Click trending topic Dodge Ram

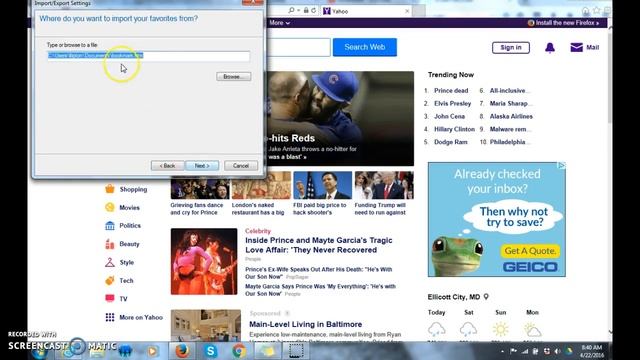[x=451, y=142]
